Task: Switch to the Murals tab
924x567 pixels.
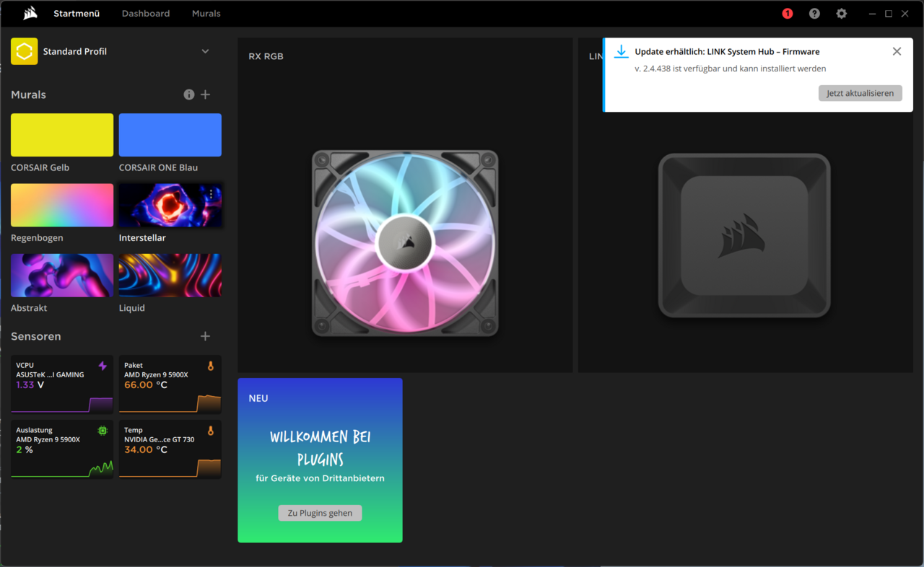Action: click(206, 14)
